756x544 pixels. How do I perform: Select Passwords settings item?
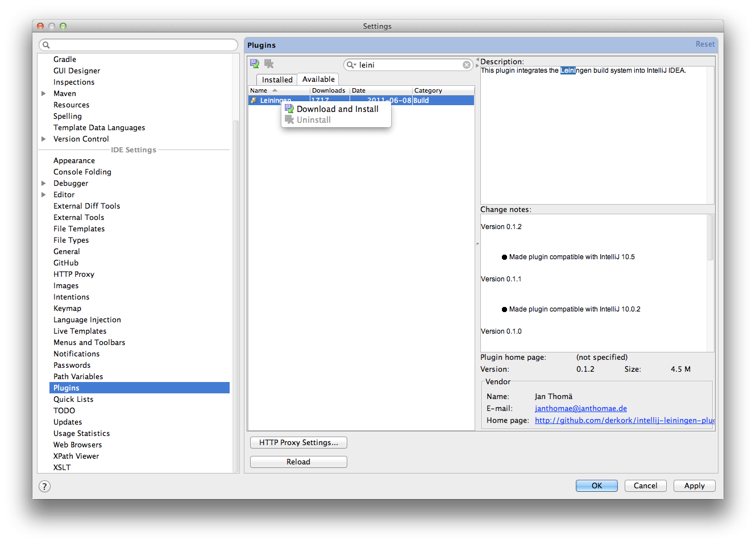pos(72,365)
